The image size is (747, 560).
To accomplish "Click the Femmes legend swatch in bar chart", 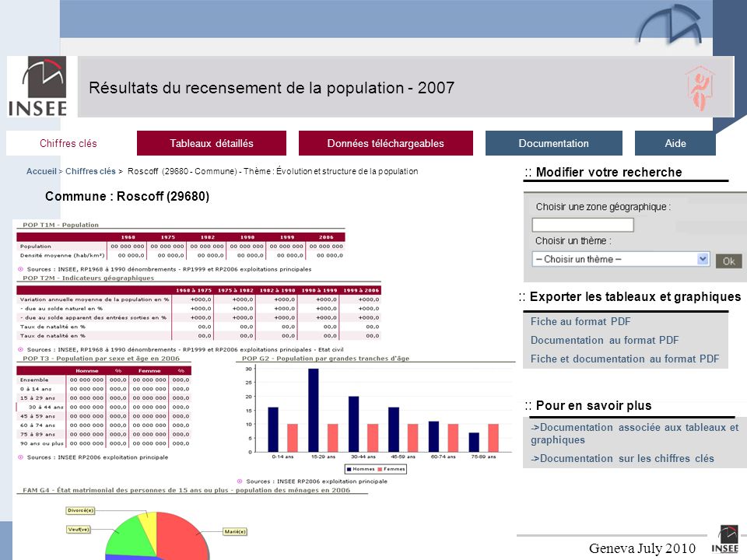I will (380, 469).
